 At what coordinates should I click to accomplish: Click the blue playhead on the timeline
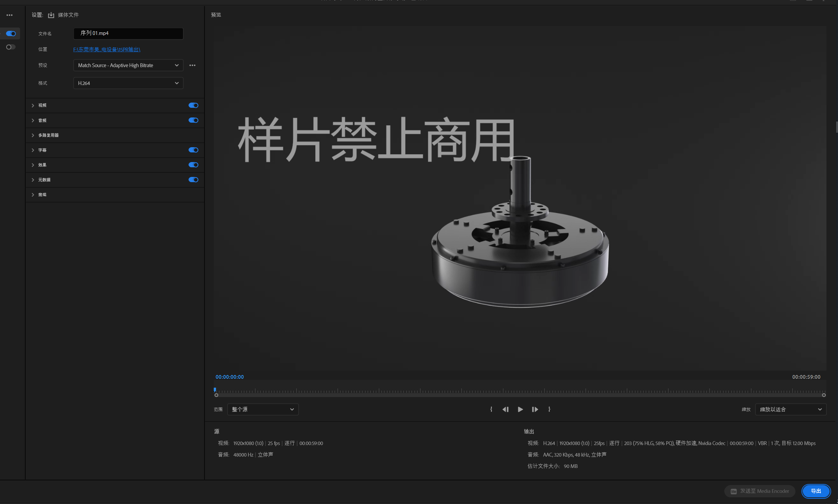215,390
